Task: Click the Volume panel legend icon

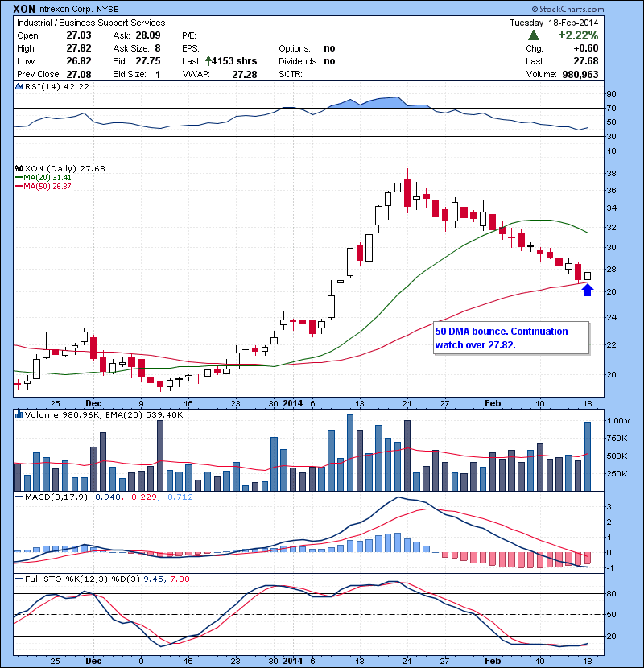Action: [x=19, y=415]
